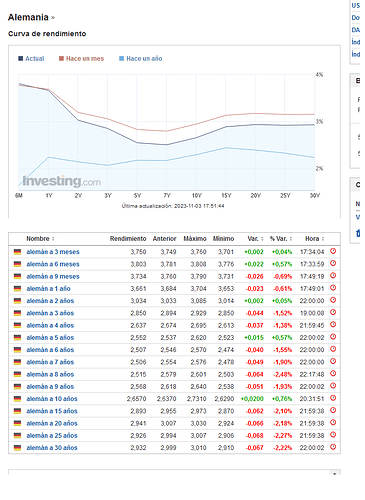Open alemán a 6 meses bond link

point(53,264)
